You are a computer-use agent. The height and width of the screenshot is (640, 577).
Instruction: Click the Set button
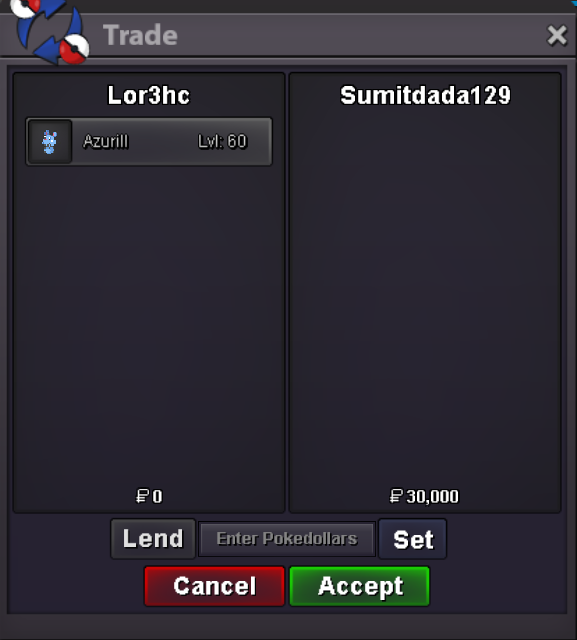click(x=413, y=539)
